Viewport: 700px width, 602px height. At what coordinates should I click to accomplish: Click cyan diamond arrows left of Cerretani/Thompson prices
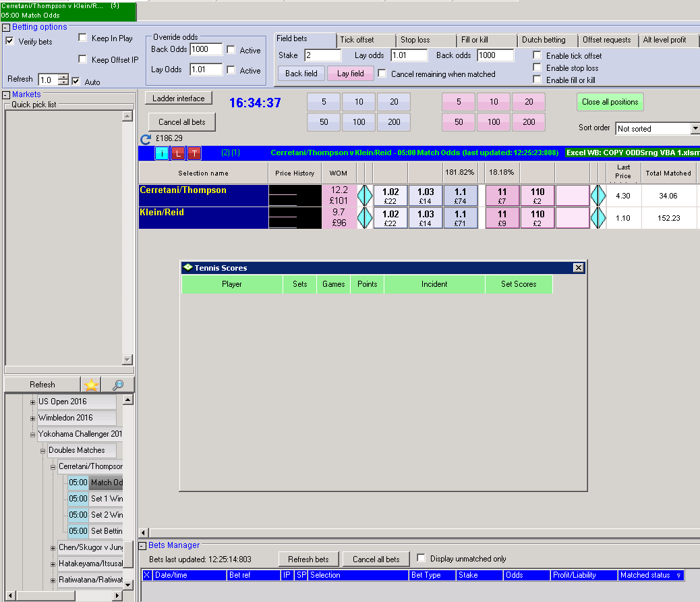(x=366, y=196)
